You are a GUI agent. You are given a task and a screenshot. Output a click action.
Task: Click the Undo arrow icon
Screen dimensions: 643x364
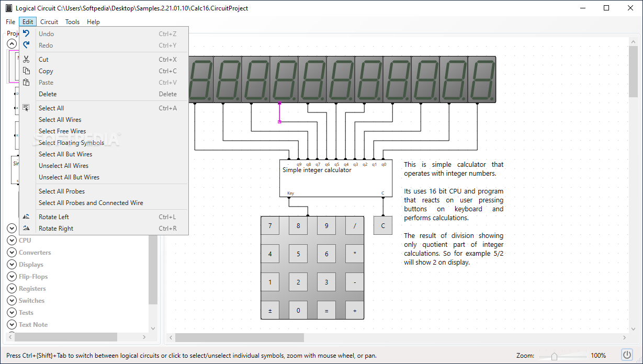pos(26,33)
